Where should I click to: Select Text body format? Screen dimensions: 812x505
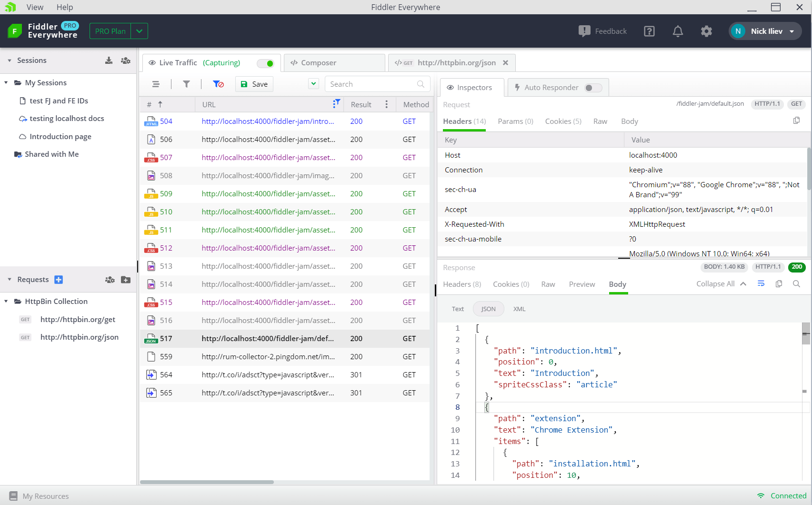[458, 309]
